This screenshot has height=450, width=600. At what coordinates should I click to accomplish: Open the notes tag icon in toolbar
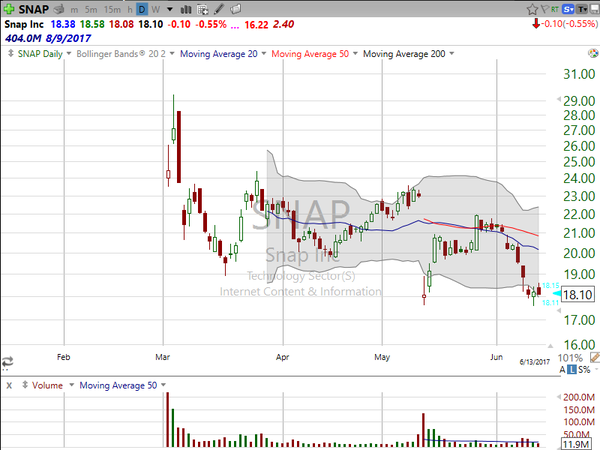(x=236, y=8)
